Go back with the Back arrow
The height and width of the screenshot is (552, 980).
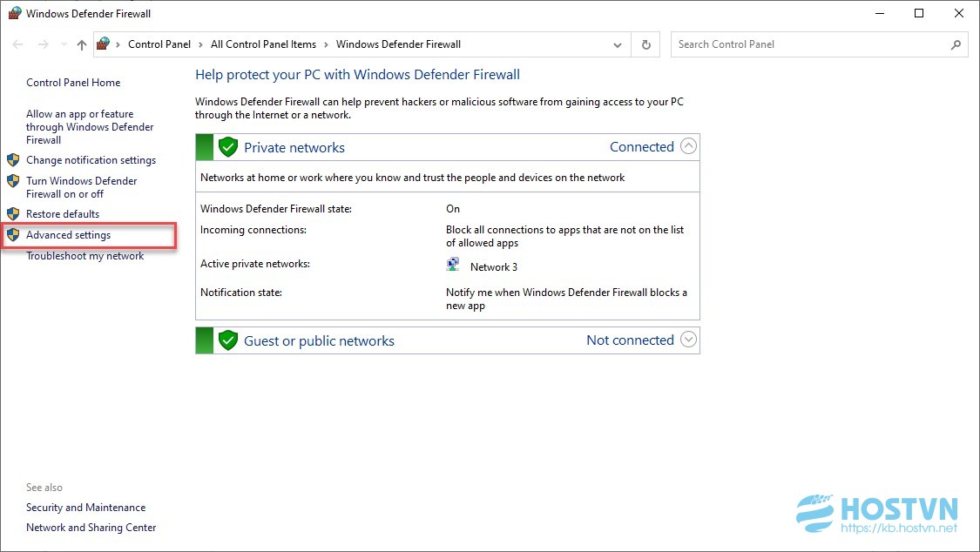17,44
